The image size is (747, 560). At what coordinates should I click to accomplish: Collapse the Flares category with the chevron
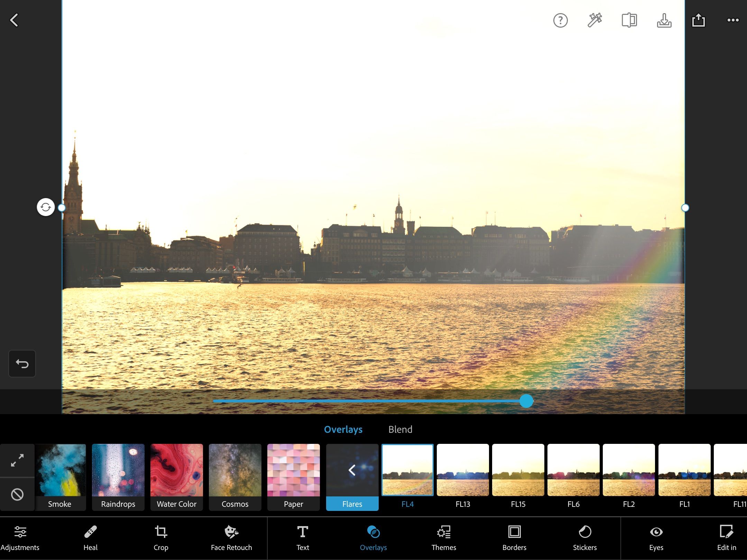[x=352, y=470]
